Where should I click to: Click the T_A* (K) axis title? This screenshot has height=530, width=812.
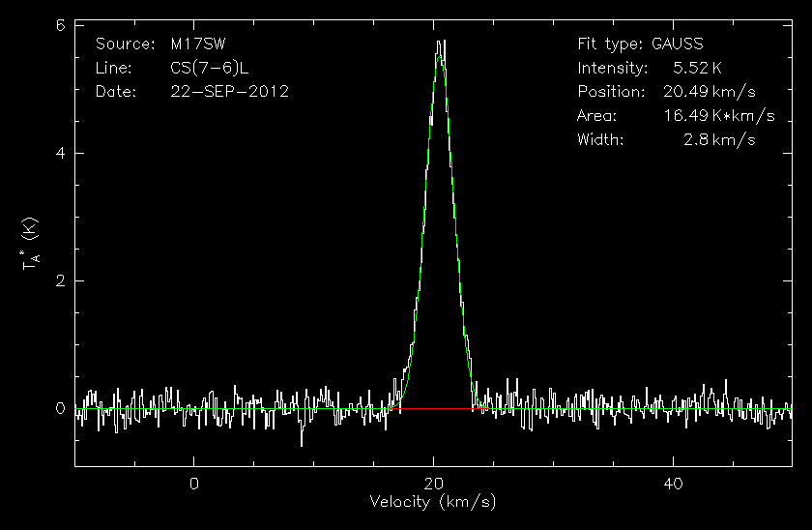(x=31, y=244)
